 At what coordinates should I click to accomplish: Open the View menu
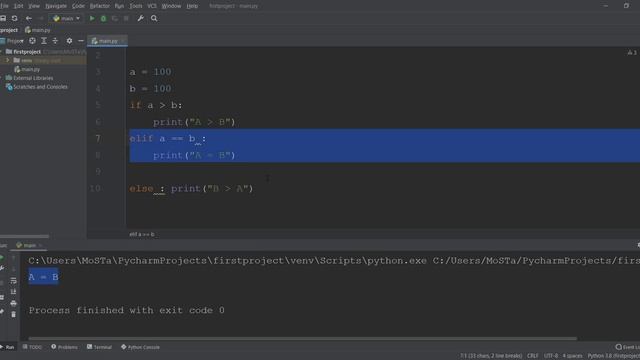click(x=34, y=6)
